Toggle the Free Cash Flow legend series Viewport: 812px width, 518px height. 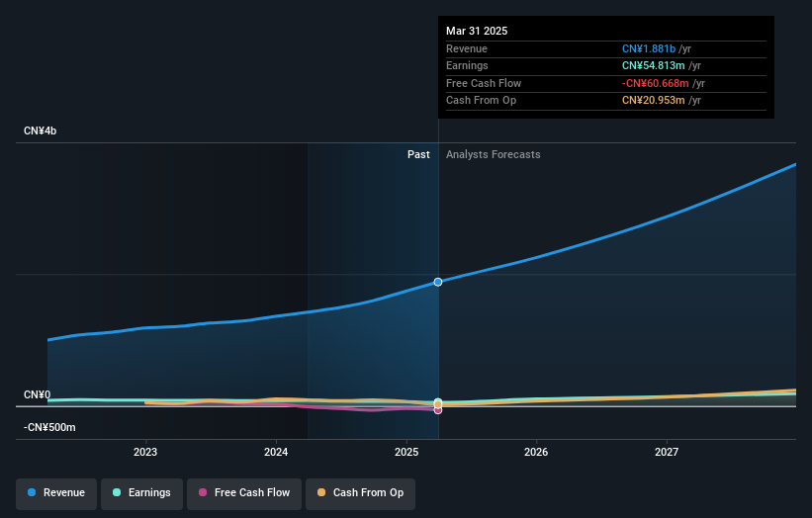click(x=244, y=492)
